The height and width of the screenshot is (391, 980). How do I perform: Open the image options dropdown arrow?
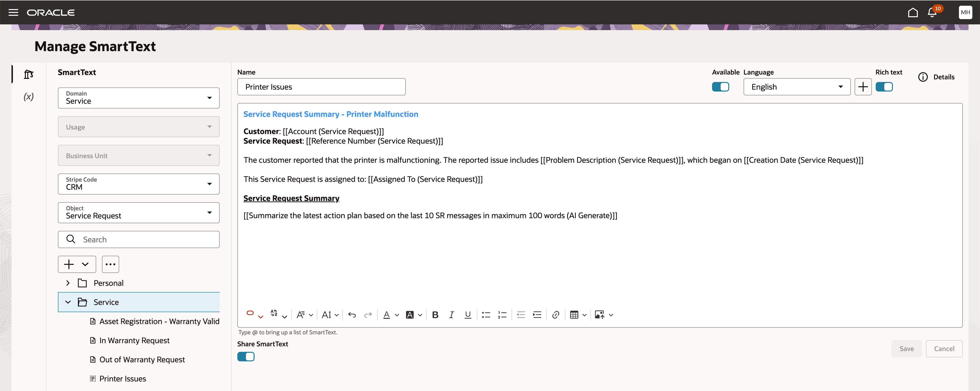click(611, 315)
